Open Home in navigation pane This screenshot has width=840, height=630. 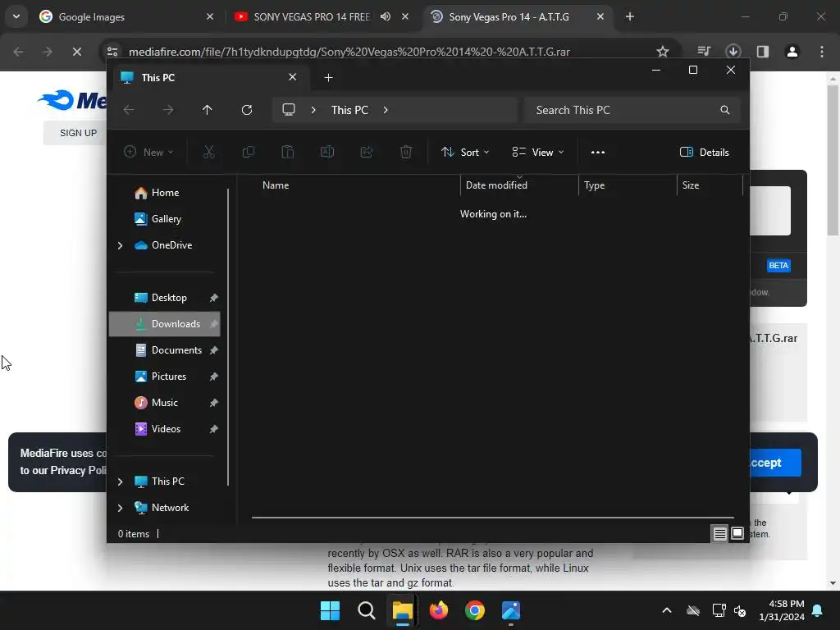[164, 193]
